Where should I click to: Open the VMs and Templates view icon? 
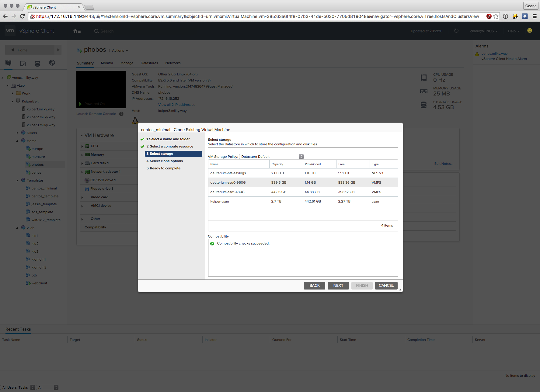click(23, 63)
